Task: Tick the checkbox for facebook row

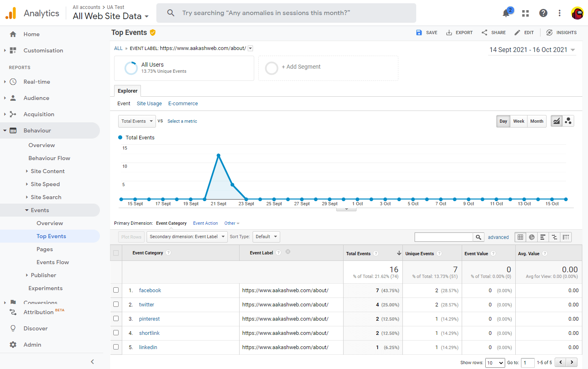Action: pos(116,290)
